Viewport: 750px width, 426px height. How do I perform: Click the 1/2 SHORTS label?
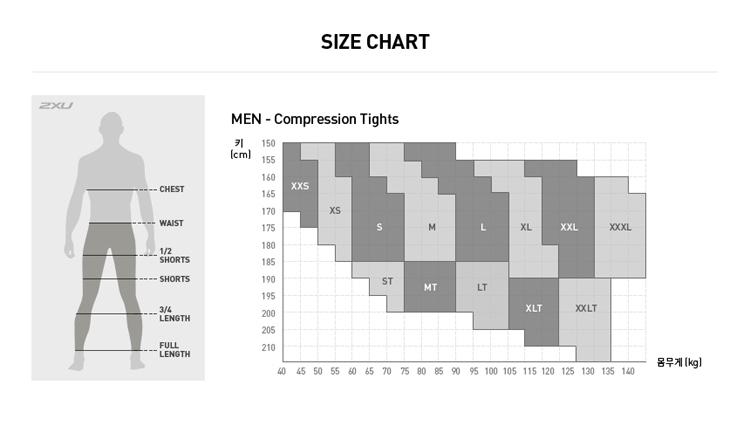pos(174,255)
